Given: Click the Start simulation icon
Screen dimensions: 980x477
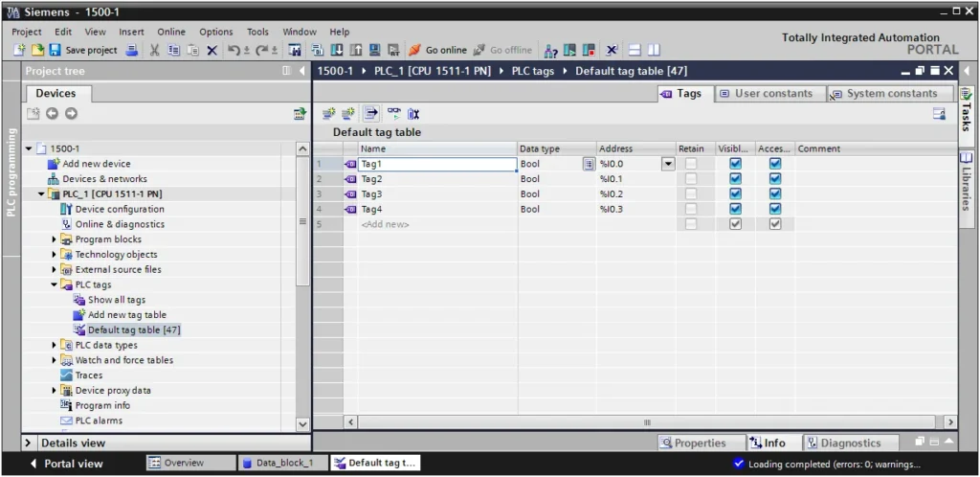Looking at the screenshot, I should pos(374,50).
